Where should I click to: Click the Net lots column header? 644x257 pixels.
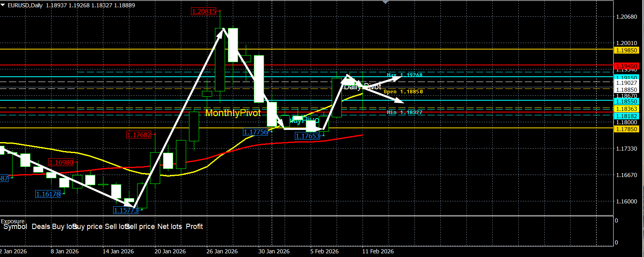(x=170, y=227)
